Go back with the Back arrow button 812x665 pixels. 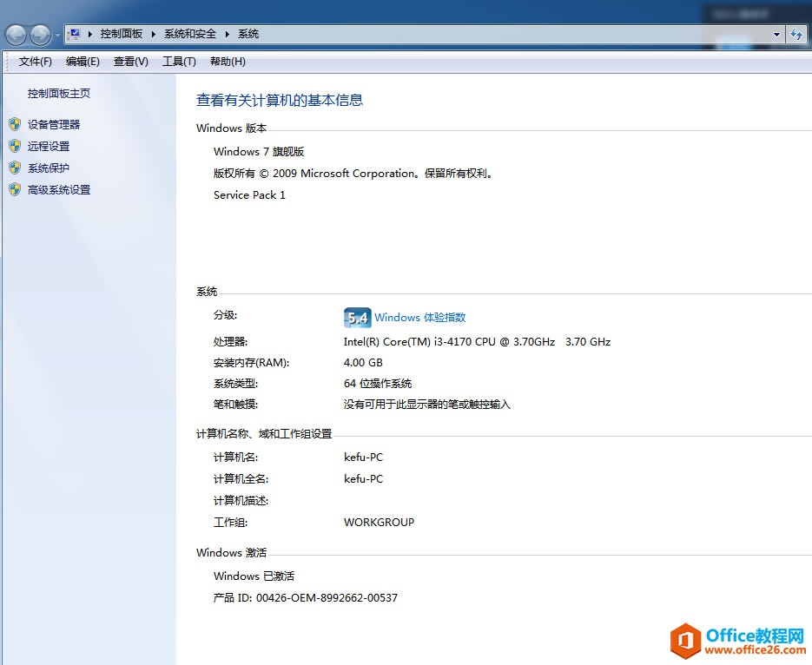coord(16,35)
